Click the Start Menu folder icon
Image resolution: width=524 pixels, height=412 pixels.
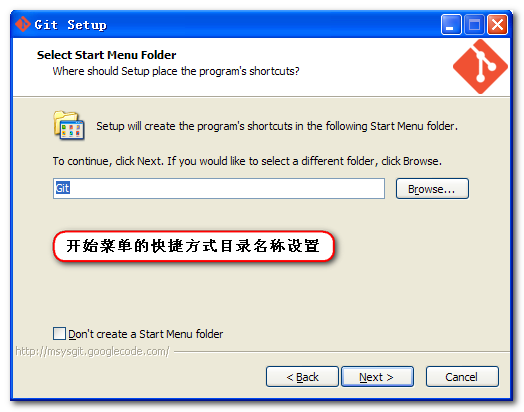[69, 126]
